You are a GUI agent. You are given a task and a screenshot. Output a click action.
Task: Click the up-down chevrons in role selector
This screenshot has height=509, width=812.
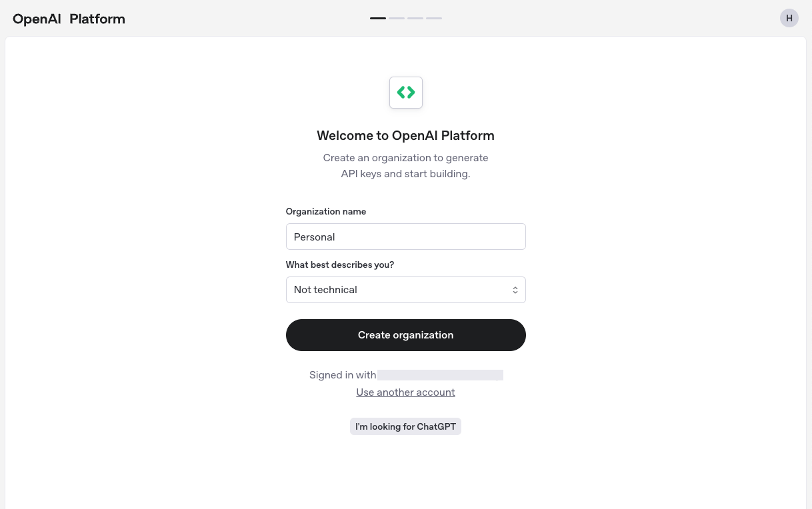515,290
